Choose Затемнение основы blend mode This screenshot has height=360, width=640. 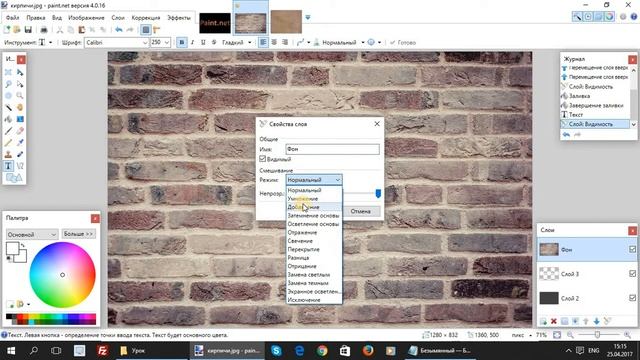coord(313,216)
